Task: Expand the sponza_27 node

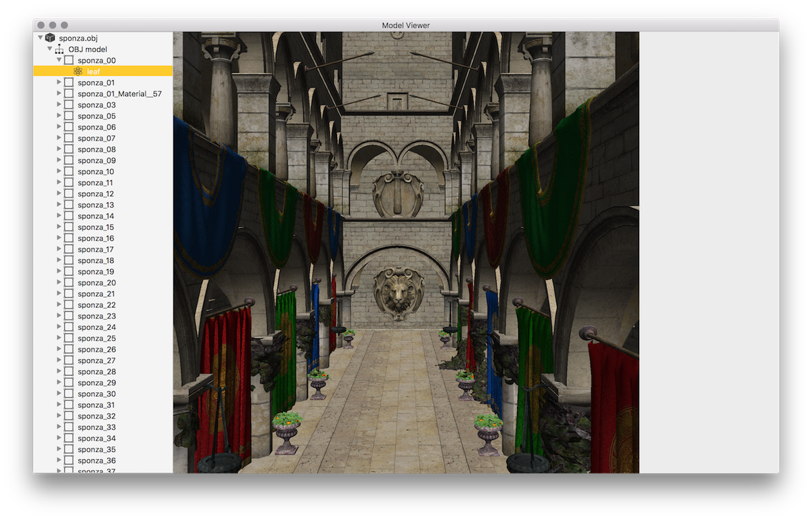Action: pos(59,360)
